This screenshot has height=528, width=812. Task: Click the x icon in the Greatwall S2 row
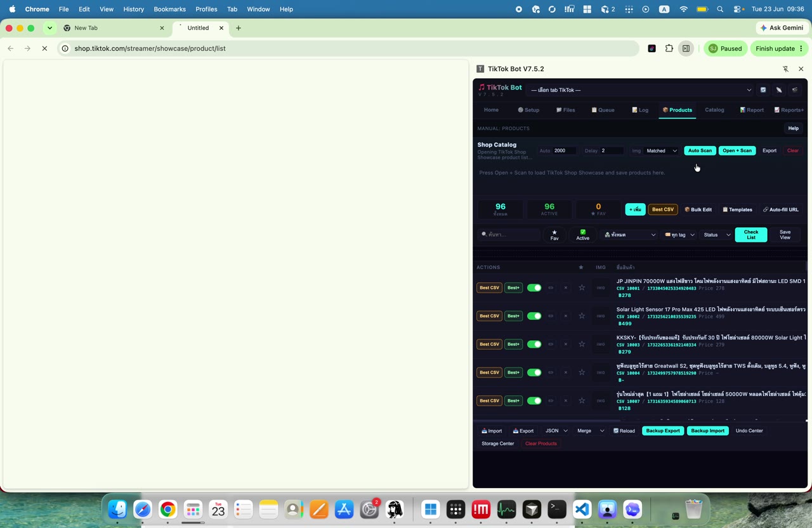566,373
